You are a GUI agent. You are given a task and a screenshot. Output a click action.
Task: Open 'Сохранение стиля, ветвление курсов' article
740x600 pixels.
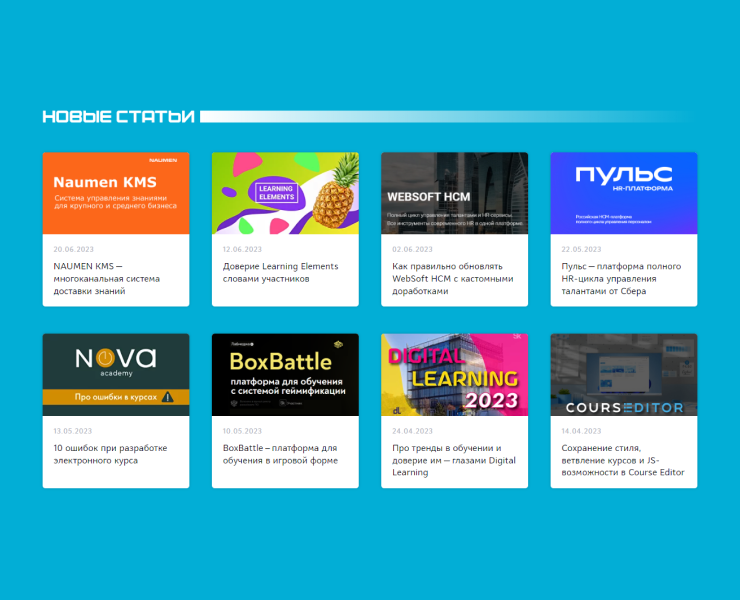[x=622, y=460]
